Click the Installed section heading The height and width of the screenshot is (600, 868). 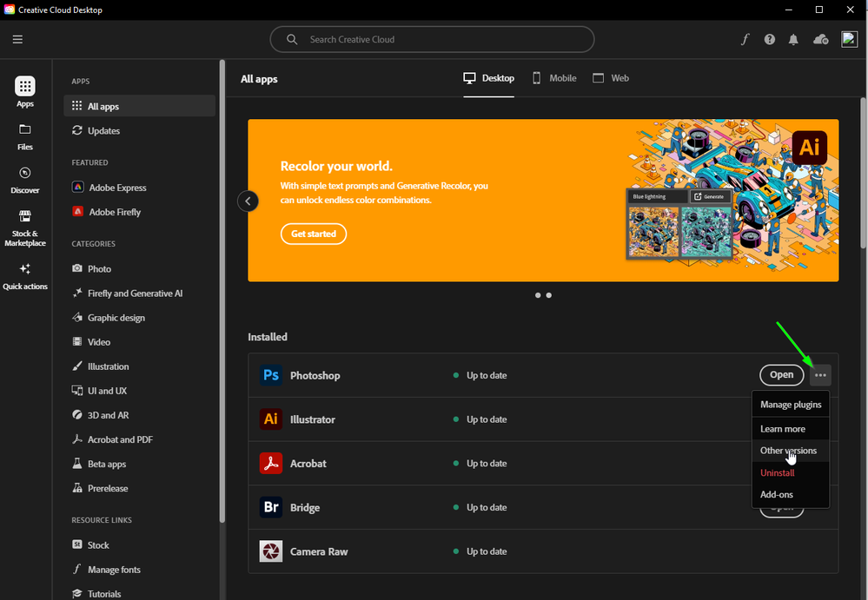pos(268,337)
